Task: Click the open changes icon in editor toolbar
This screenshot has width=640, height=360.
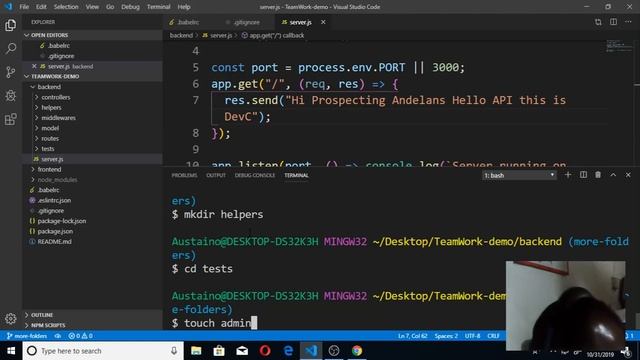Action: pyautogui.click(x=598, y=22)
